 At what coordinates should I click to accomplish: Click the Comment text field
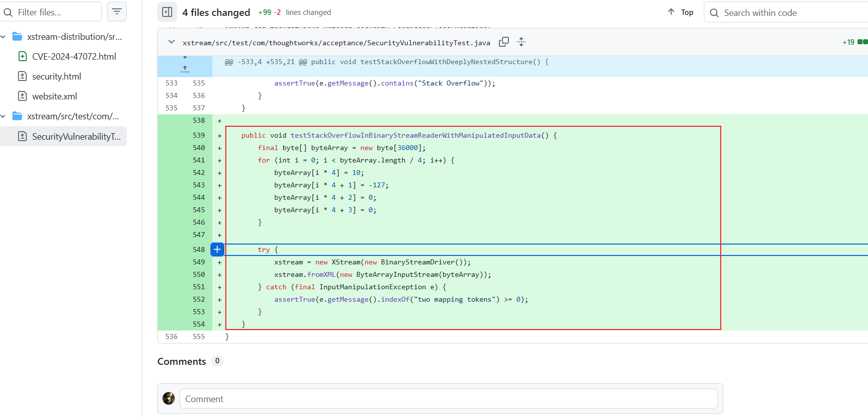click(x=449, y=399)
